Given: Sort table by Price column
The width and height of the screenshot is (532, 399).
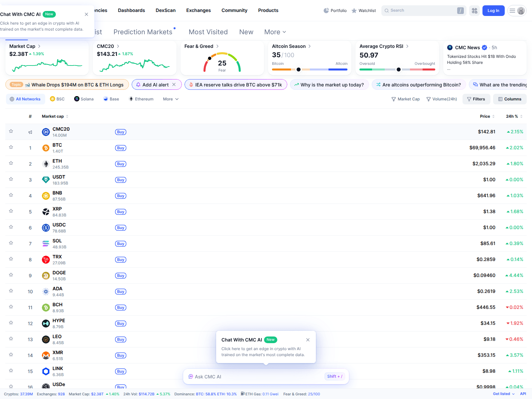Looking at the screenshot, I should [487, 116].
